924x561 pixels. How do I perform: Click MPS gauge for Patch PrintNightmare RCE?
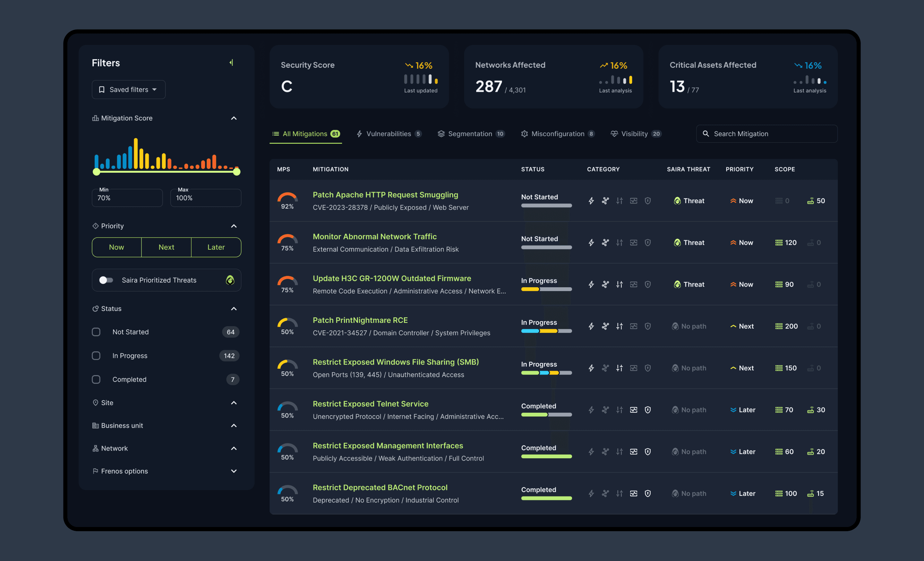click(x=287, y=325)
